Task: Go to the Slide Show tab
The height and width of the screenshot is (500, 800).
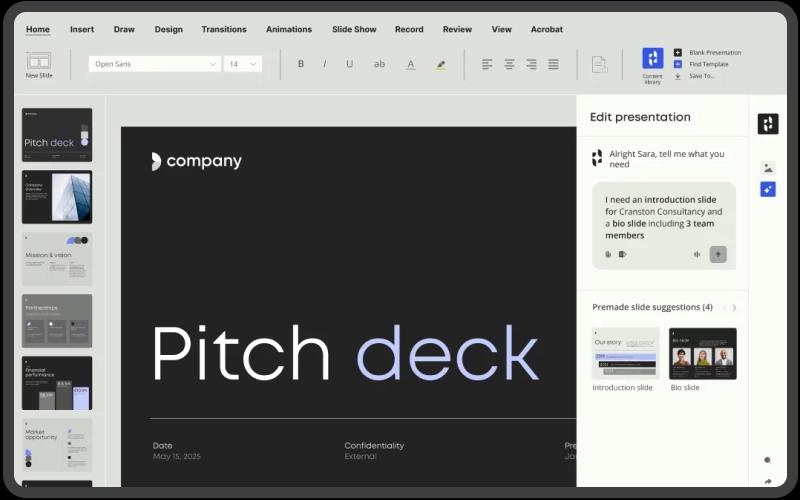Action: 354,29
